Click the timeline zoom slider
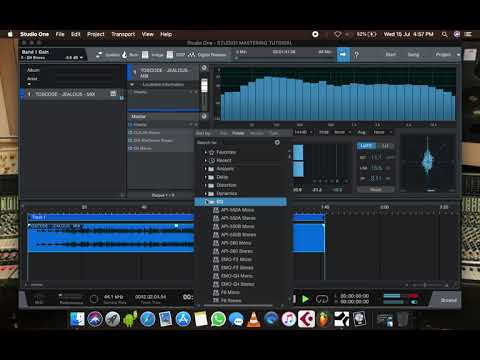The height and width of the screenshot is (360, 480). [425, 285]
